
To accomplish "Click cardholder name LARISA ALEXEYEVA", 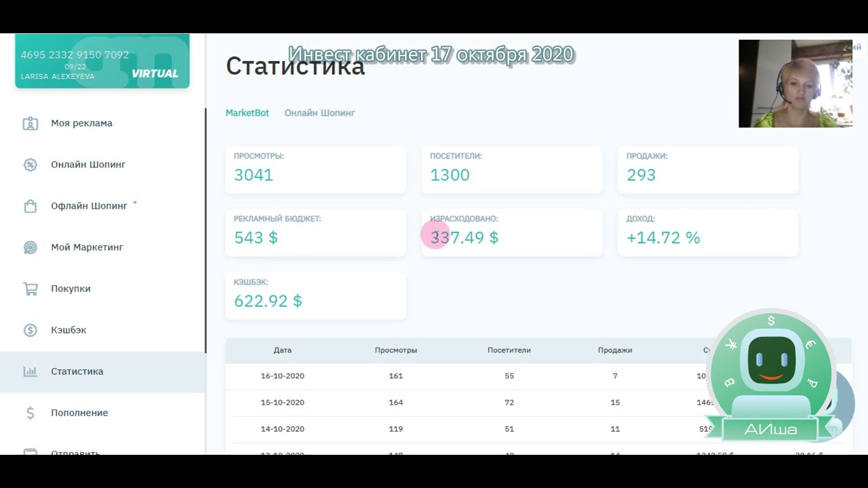I will pyautogui.click(x=58, y=77).
